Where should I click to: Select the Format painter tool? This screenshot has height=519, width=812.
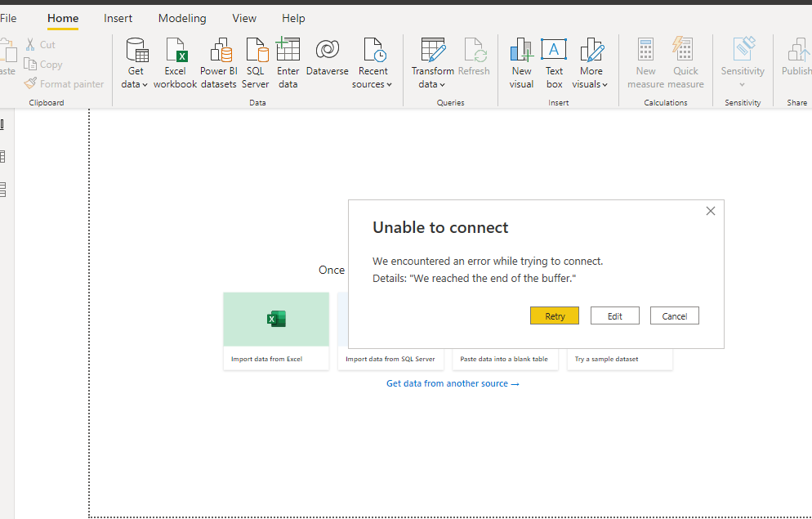pyautogui.click(x=65, y=84)
